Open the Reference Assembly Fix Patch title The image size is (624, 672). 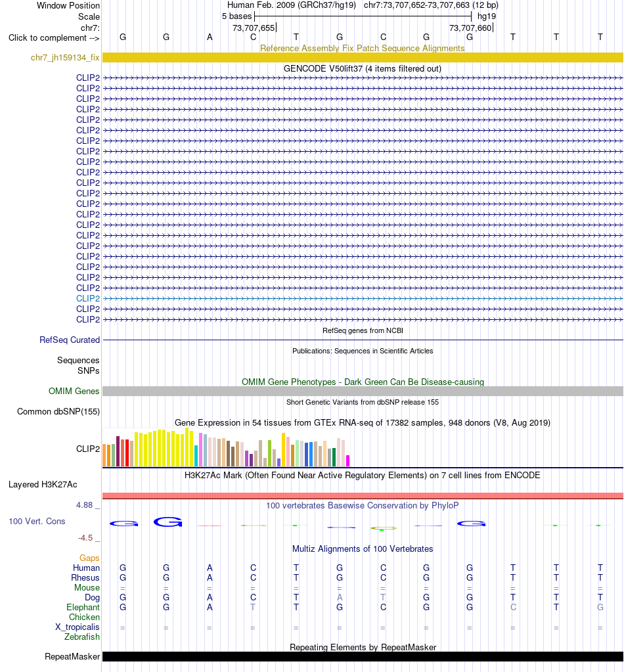[363, 48]
